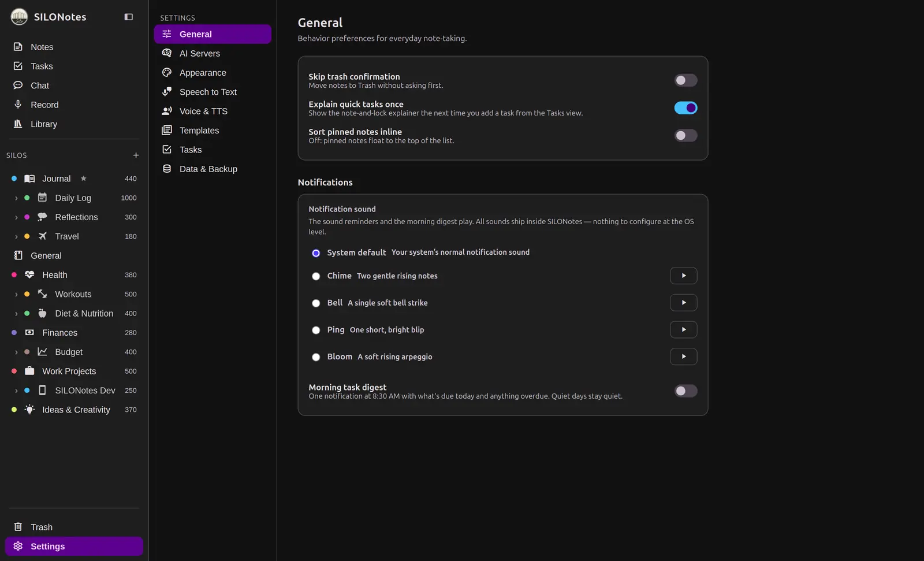The width and height of the screenshot is (924, 561).
Task: Open Tasks in the settings menu
Action: 213,150
